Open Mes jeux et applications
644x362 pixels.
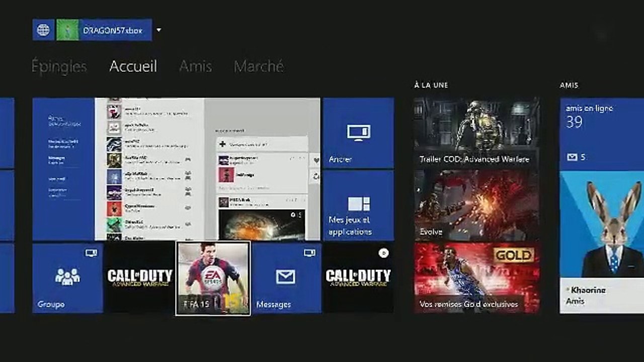point(358,206)
